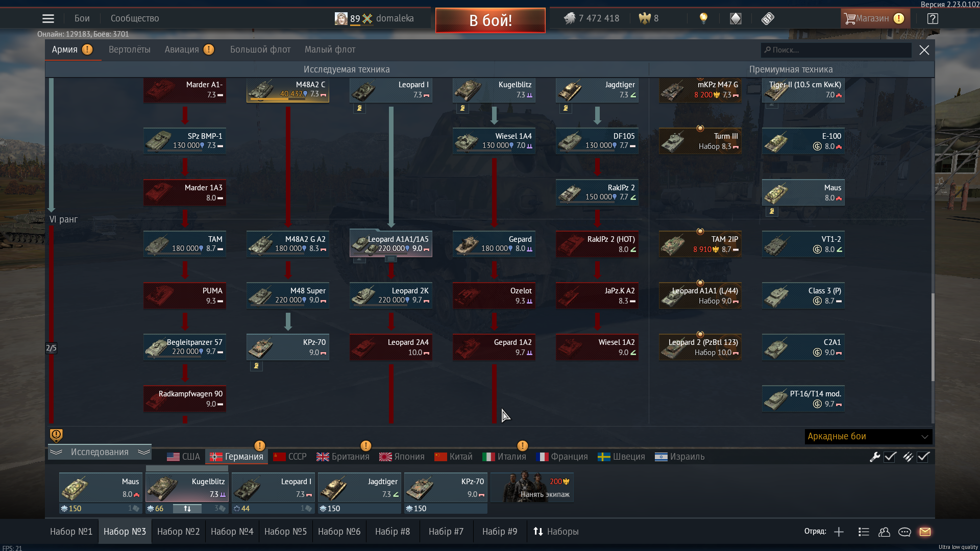Click the talisman icon under Kugelblitz
This screenshot has width=980, height=551.
[462, 108]
